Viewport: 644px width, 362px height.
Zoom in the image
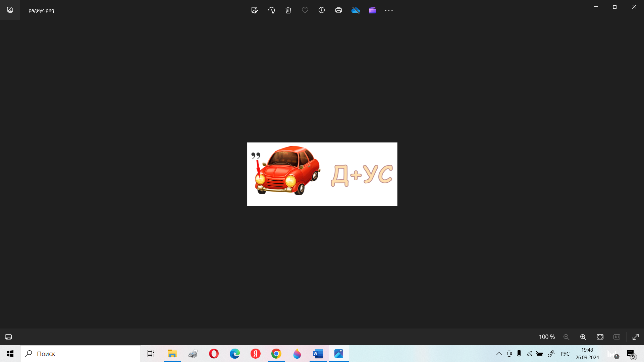point(583,337)
